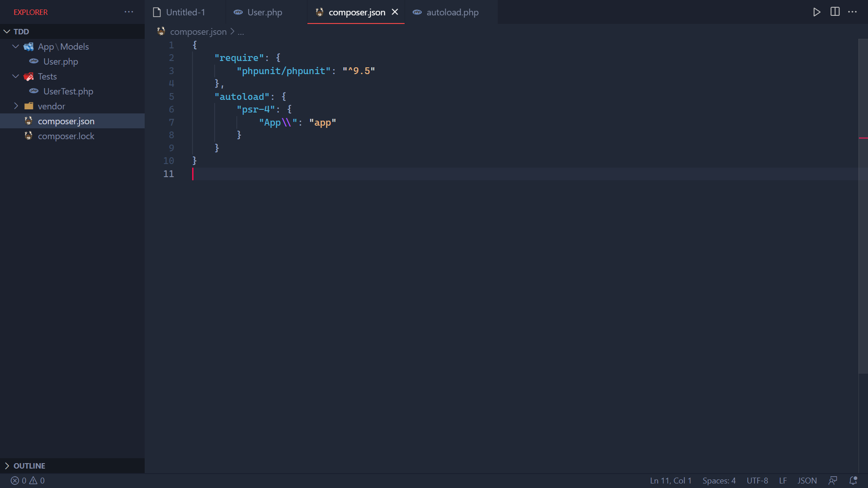Click the red Tests folder icon

pos(28,76)
